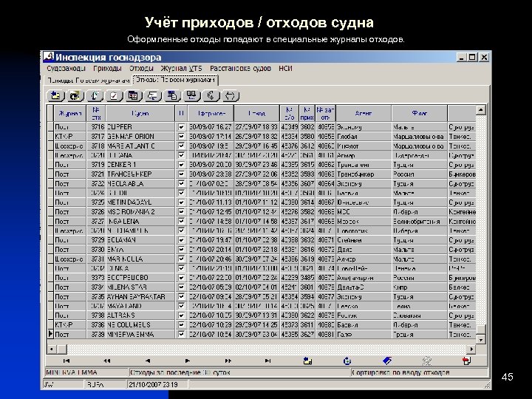Click the computer monitor toolbar icon
Image resolution: width=532 pixels, height=399 pixels.
click(x=153, y=96)
